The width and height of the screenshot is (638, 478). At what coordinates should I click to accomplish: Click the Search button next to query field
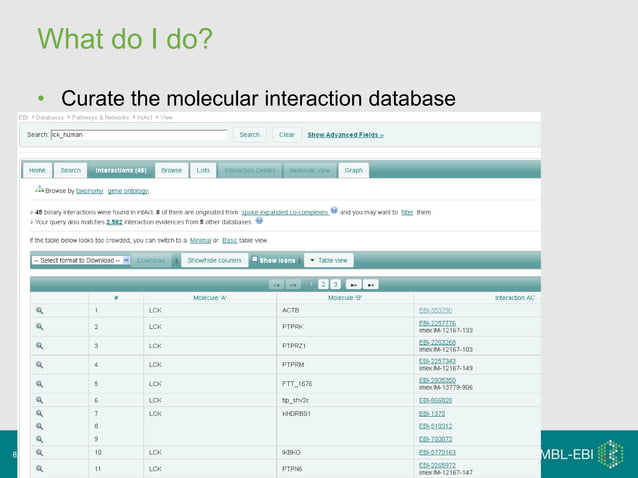click(x=249, y=135)
